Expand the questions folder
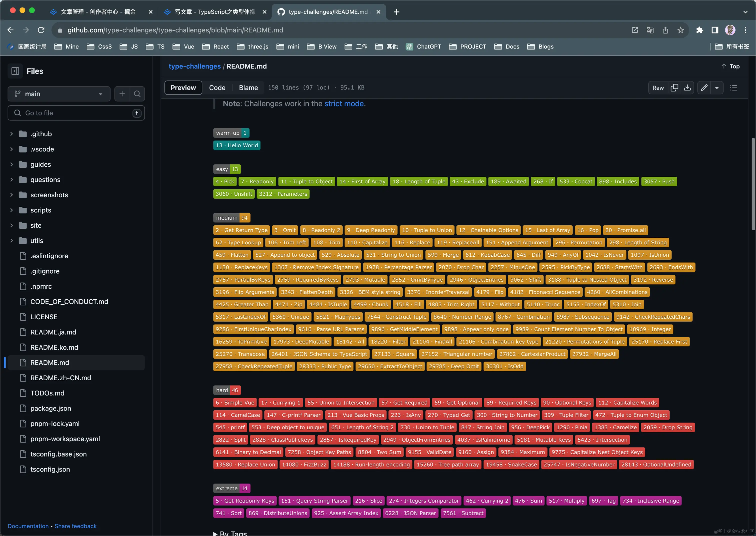Screen dimensions: 756x536 coord(11,180)
